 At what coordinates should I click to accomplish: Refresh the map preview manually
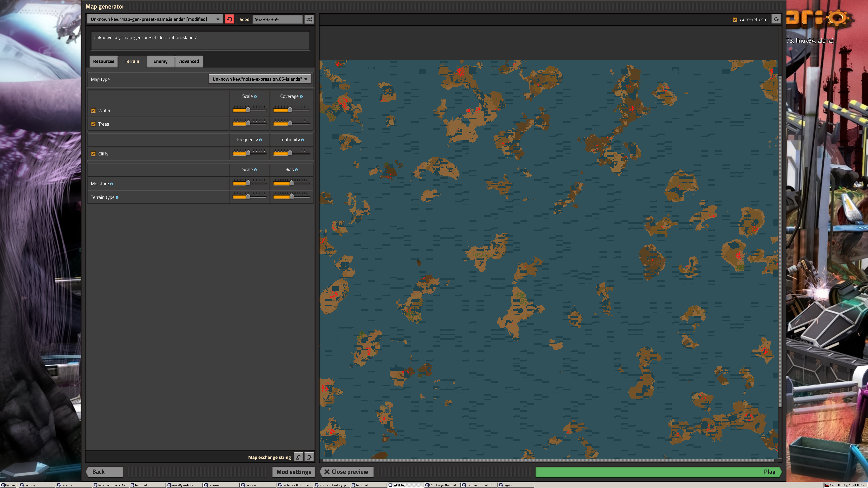point(776,19)
